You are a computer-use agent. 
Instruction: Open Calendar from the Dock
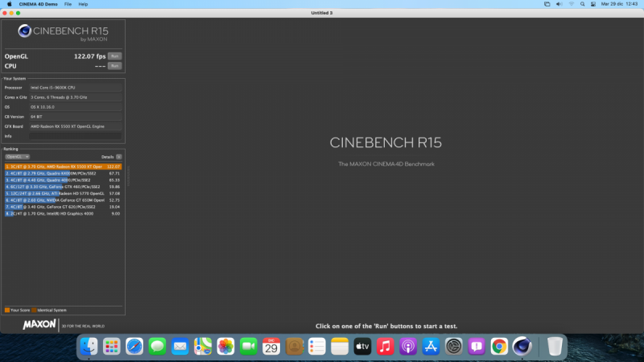click(271, 347)
